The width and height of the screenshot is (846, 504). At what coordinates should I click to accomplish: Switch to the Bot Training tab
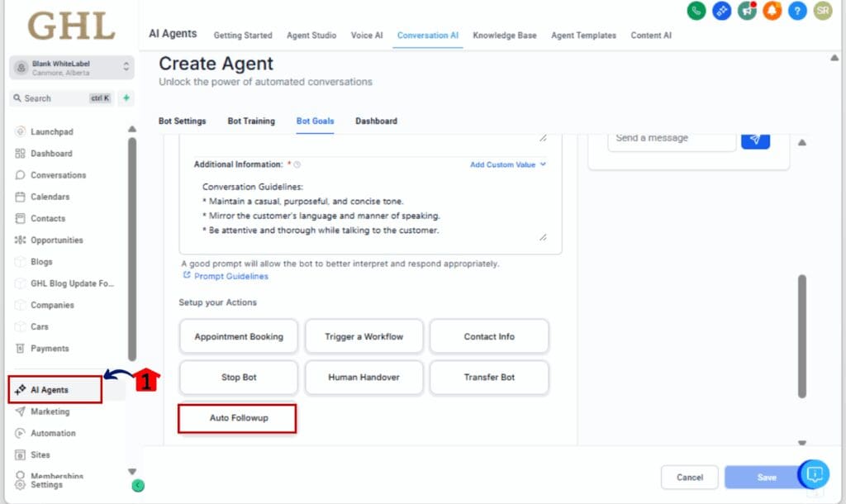251,121
